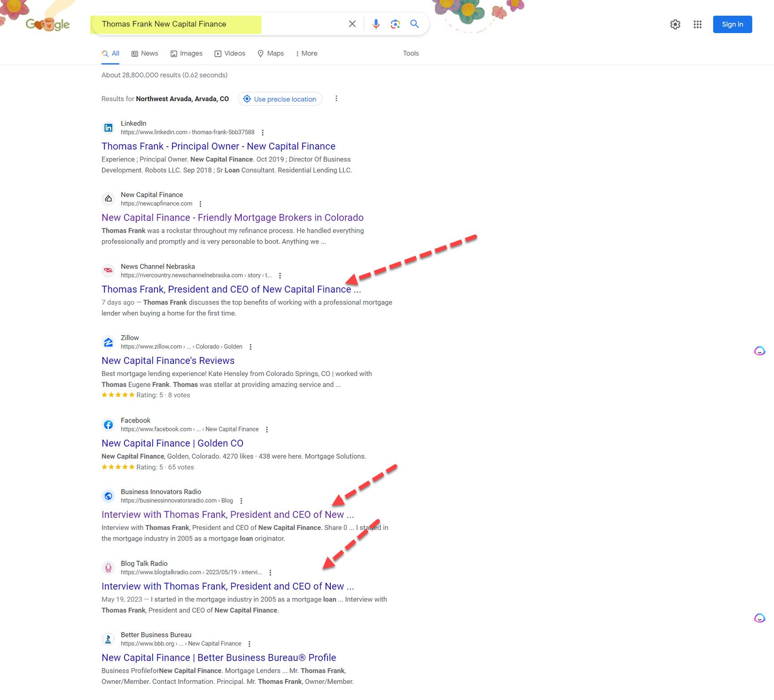Switch to the Videos tab
The image size is (774, 700).
coord(230,54)
